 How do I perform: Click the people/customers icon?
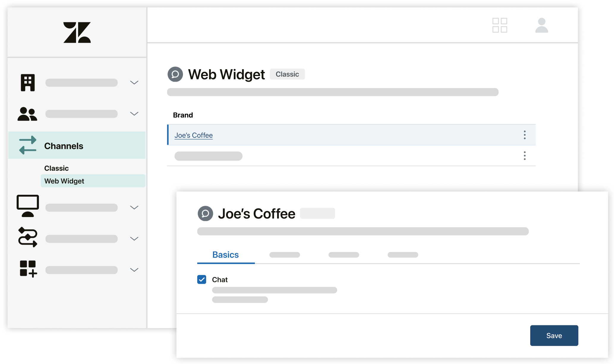click(x=27, y=114)
